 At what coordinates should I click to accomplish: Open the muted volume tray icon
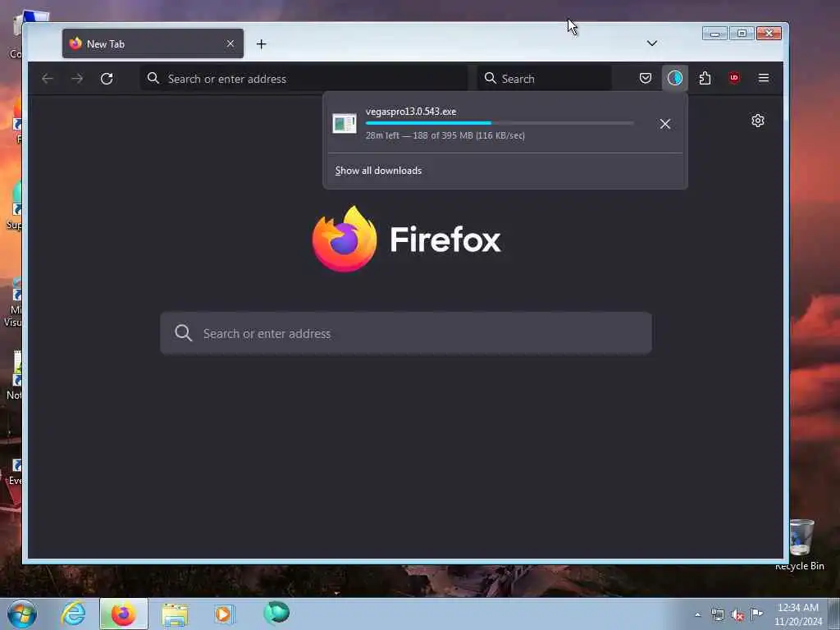(x=737, y=615)
